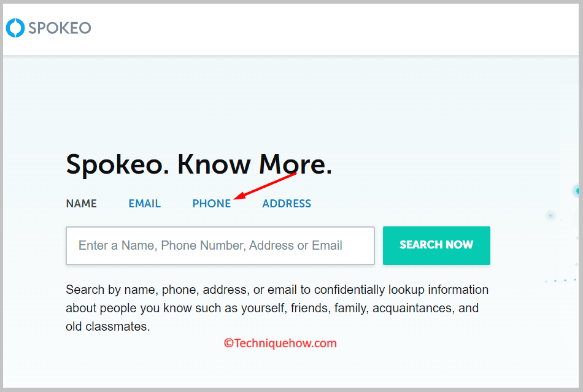Click the empty white header bar area

(x=334, y=29)
